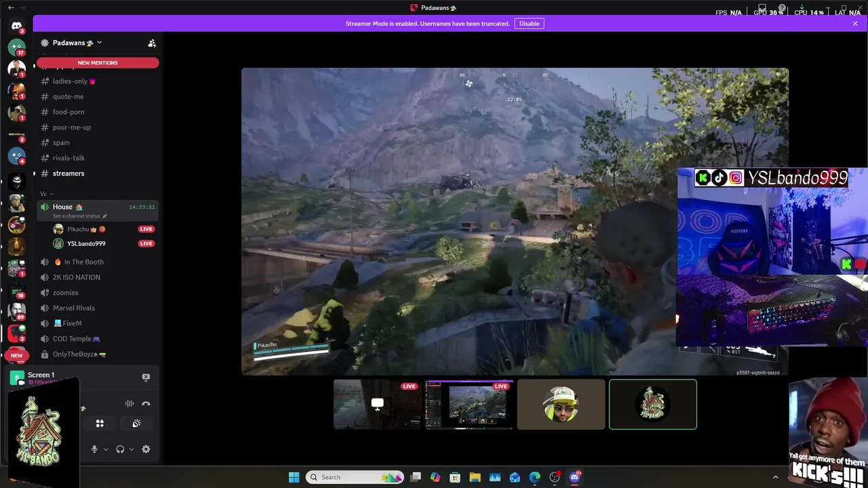
Task: Open Microsoft Store from taskbar
Action: point(455,477)
